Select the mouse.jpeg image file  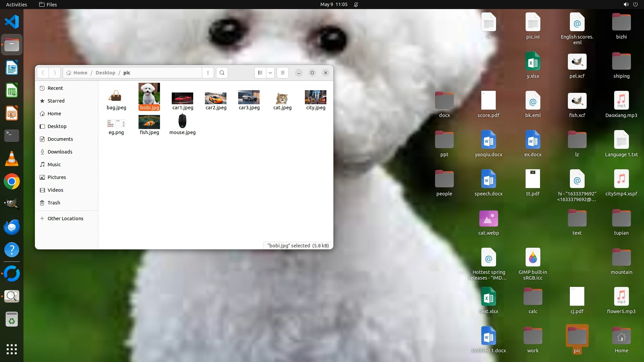tap(182, 121)
